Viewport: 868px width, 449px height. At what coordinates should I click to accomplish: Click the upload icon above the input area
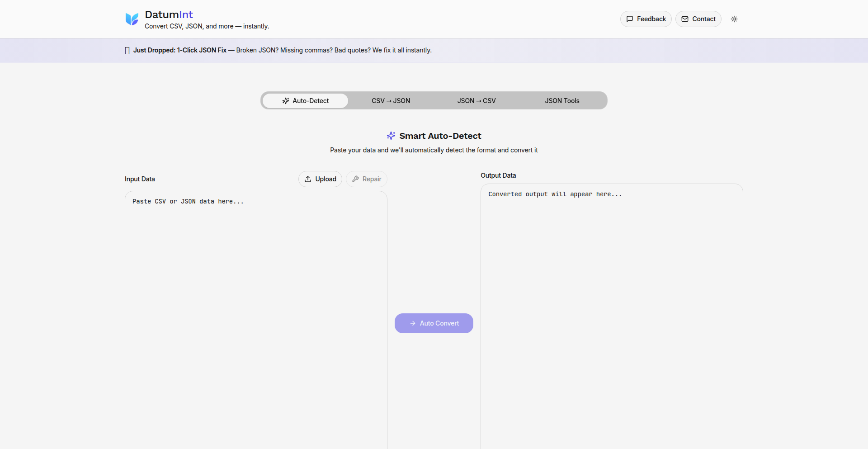[x=308, y=179]
